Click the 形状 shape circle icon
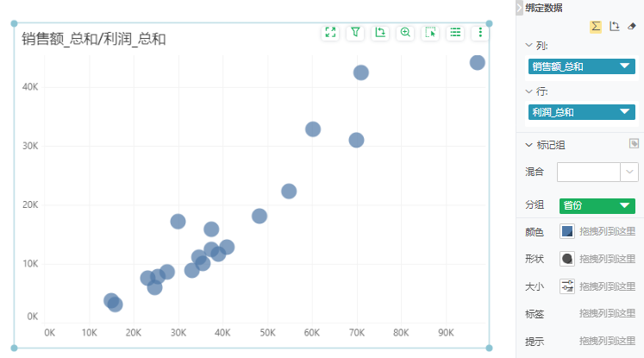This screenshot has height=358, width=644. point(566,259)
